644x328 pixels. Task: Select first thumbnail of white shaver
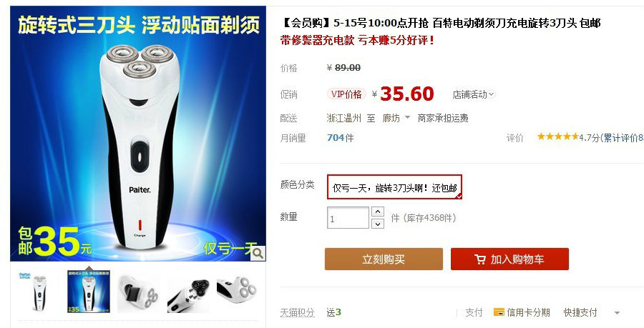pyautogui.click(x=39, y=292)
